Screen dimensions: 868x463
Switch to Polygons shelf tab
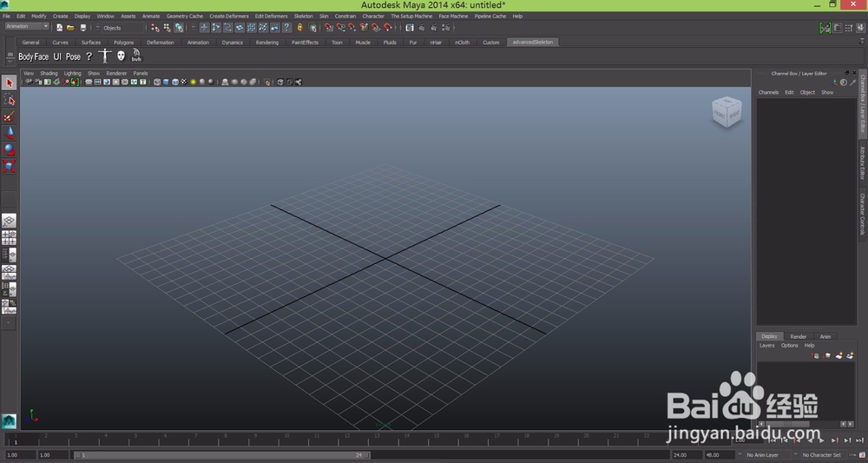coord(124,42)
